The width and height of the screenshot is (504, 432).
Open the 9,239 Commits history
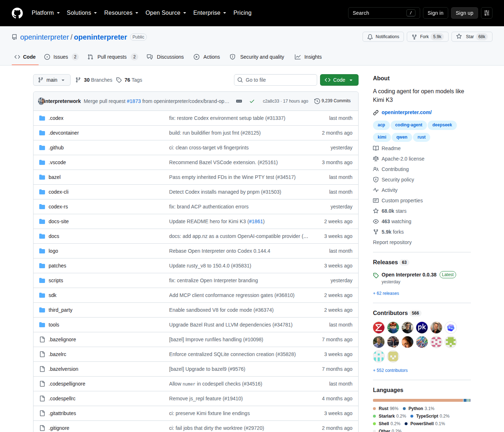click(x=332, y=101)
